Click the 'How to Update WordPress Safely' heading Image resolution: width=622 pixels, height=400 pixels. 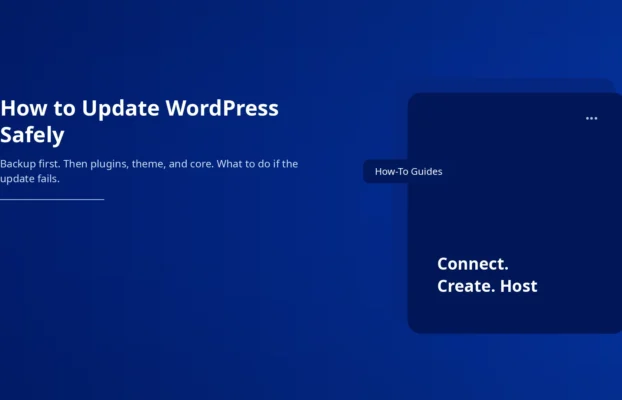pos(139,121)
